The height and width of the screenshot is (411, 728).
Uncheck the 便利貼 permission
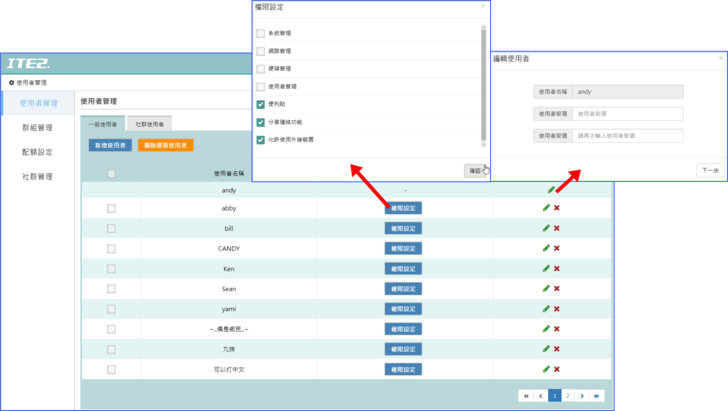(x=261, y=104)
